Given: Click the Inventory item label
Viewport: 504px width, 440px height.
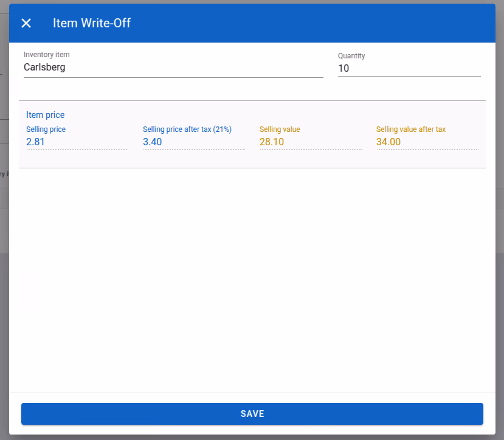Looking at the screenshot, I should [47, 55].
